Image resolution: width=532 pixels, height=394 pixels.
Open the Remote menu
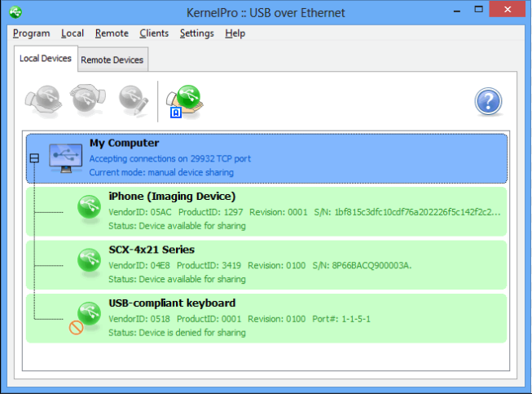[112, 33]
